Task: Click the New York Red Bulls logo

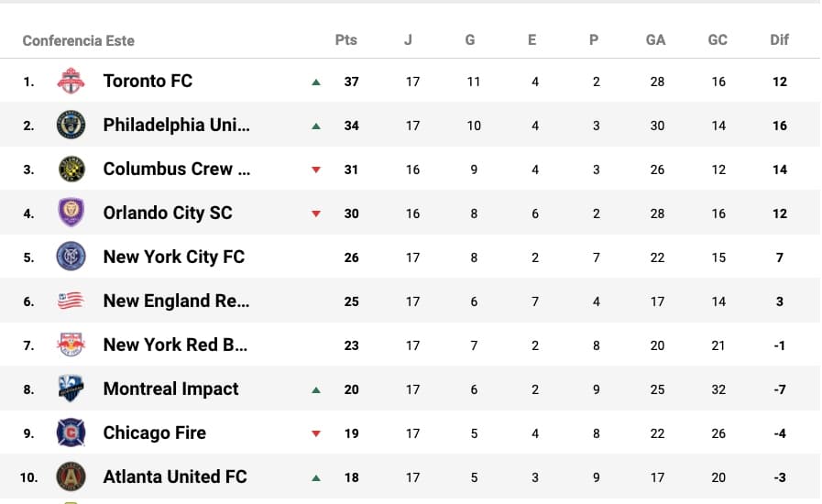Action: point(71,345)
